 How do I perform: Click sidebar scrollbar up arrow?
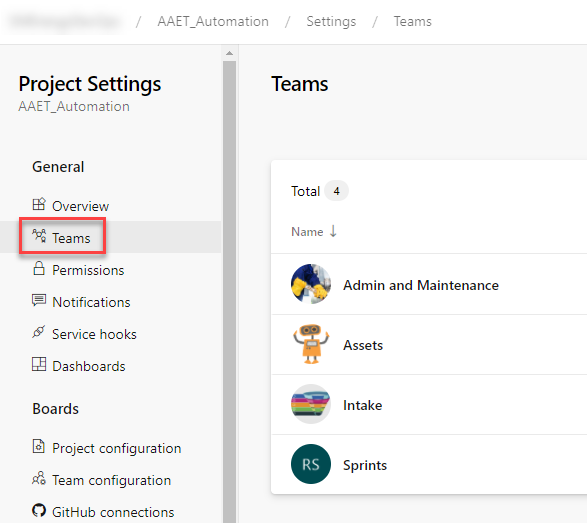[x=229, y=53]
